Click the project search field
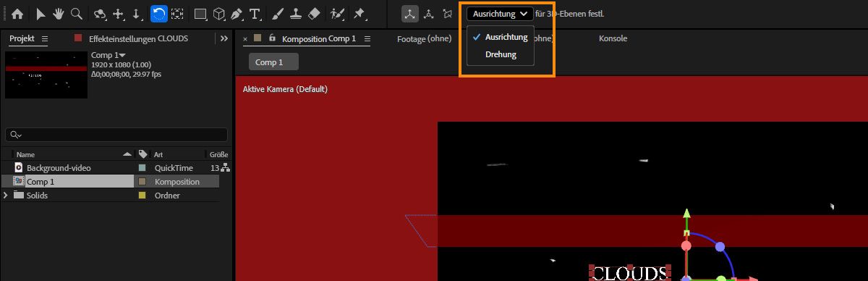The width and height of the screenshot is (868, 281). 116,135
